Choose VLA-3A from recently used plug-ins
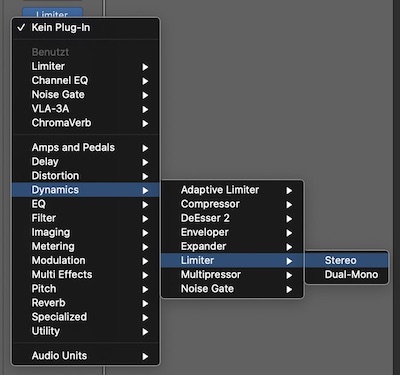Screen dimensions: 400x375 86,109
